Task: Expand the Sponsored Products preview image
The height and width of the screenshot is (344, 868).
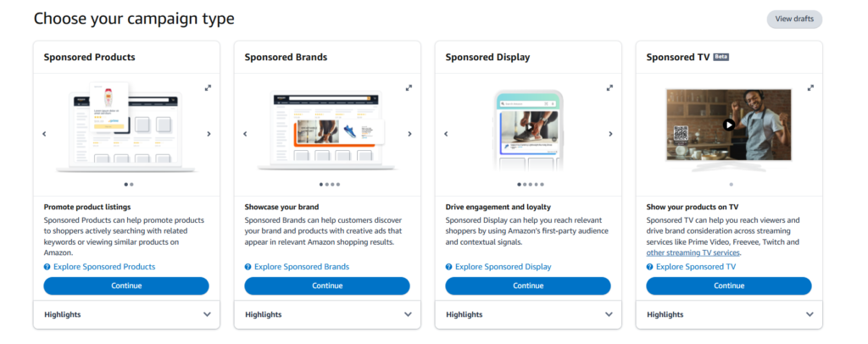Action: coord(209,87)
